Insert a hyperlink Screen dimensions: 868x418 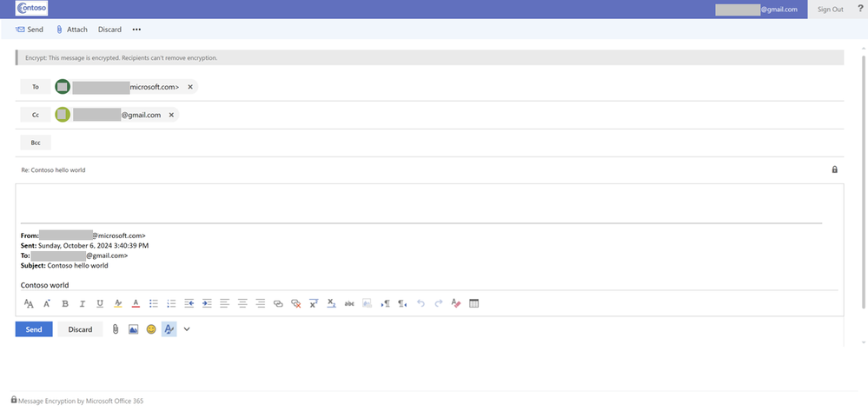pos(278,303)
